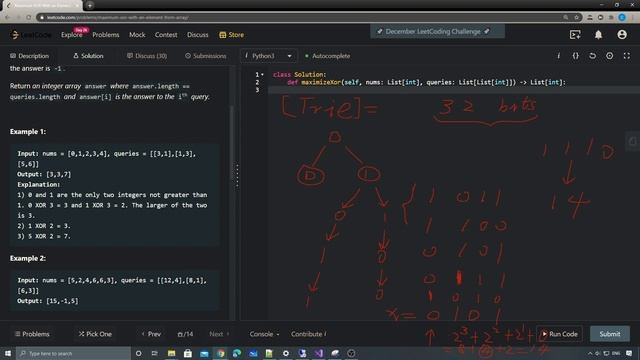Screen dimensions: 640x360
Task: Go back in browser history
Action: [7, 18]
